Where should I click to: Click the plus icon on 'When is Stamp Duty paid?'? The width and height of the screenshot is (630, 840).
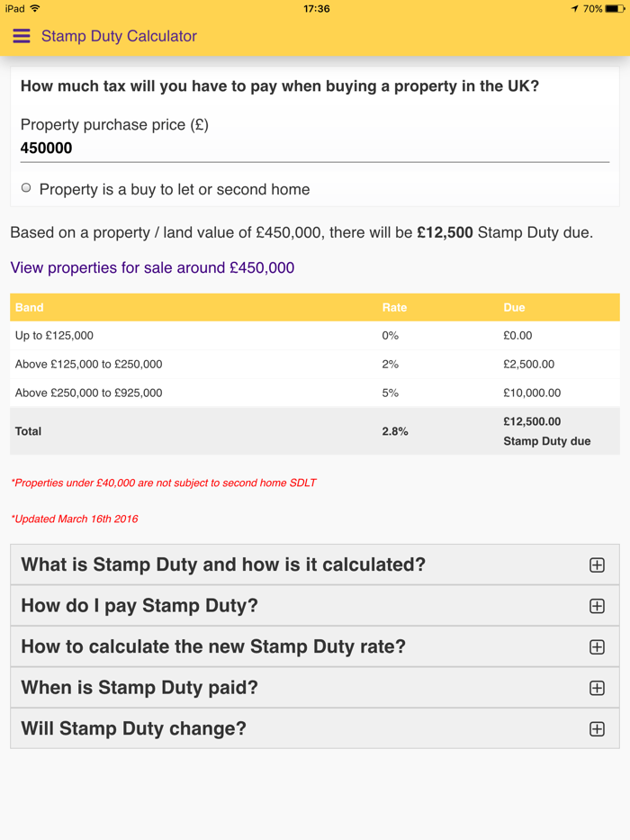(597, 687)
